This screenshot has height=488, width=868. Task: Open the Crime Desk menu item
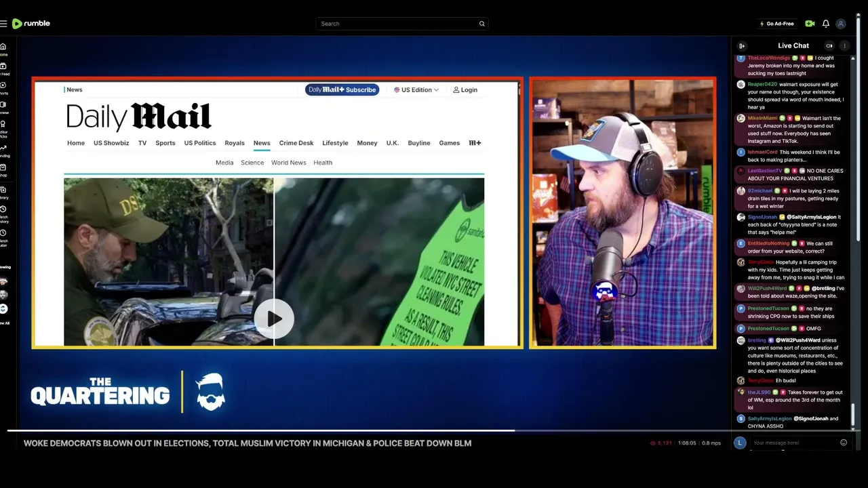[x=296, y=143]
